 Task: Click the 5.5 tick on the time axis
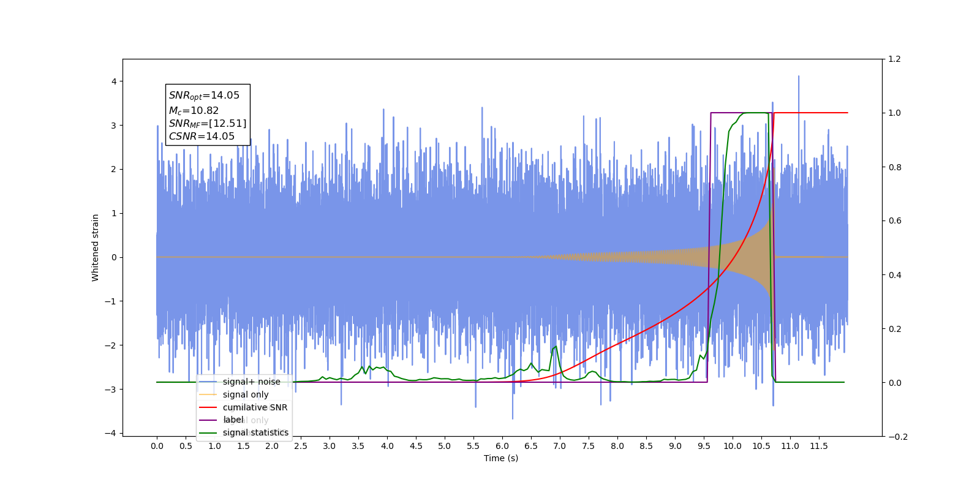(473, 446)
